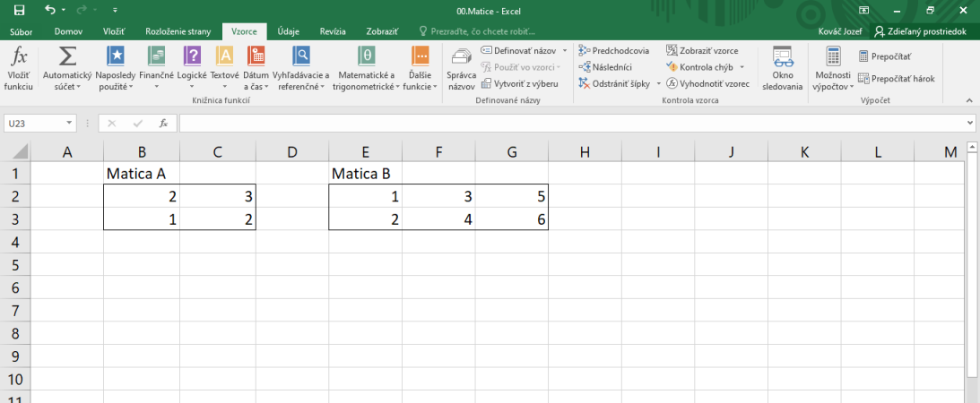Open the Logické functions icon
This screenshot has height=403, width=980.
(192, 56)
